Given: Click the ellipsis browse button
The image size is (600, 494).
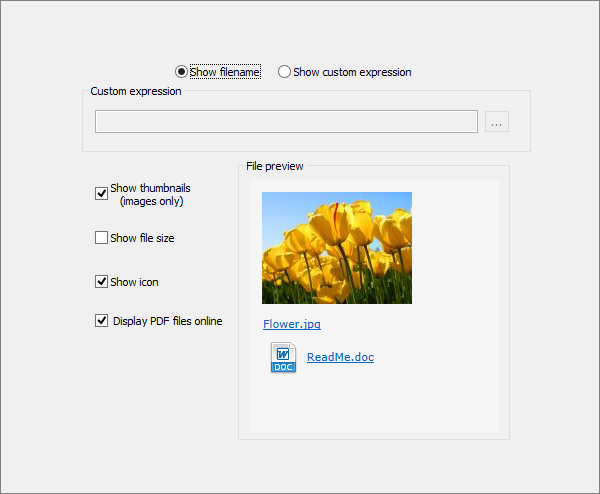Looking at the screenshot, I should click(497, 122).
